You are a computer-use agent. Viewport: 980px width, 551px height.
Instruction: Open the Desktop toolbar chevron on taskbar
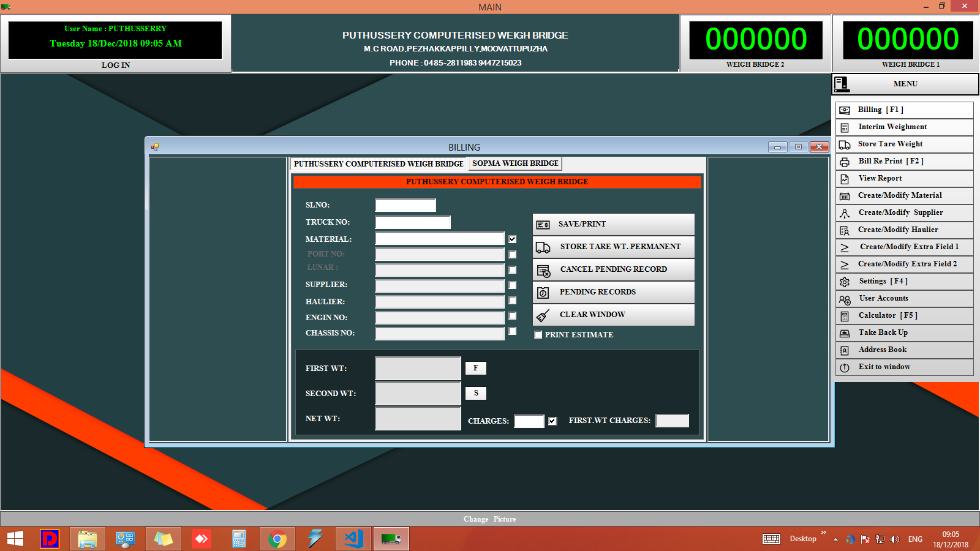(824, 533)
